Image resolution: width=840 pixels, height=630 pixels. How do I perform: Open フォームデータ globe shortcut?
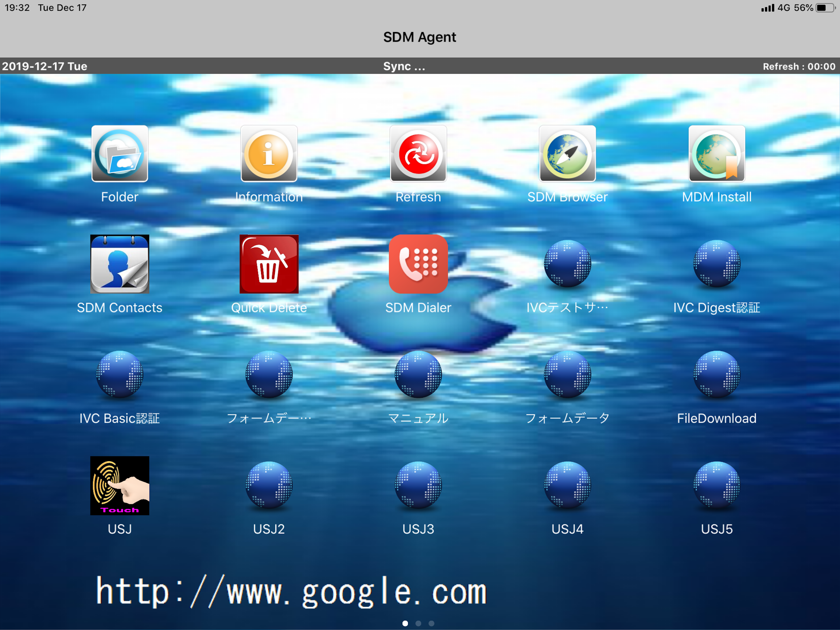(x=567, y=374)
